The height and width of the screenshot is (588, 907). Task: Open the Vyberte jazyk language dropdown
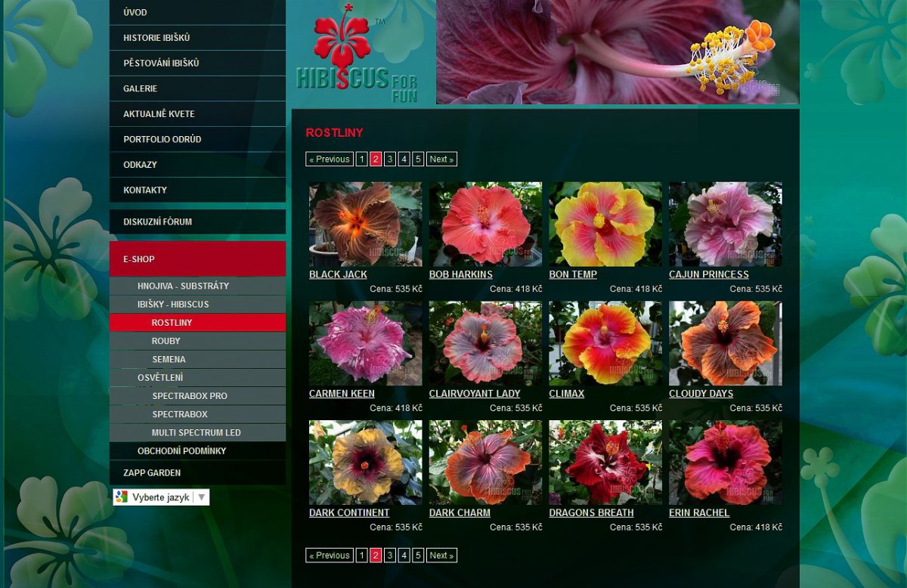pos(161,497)
